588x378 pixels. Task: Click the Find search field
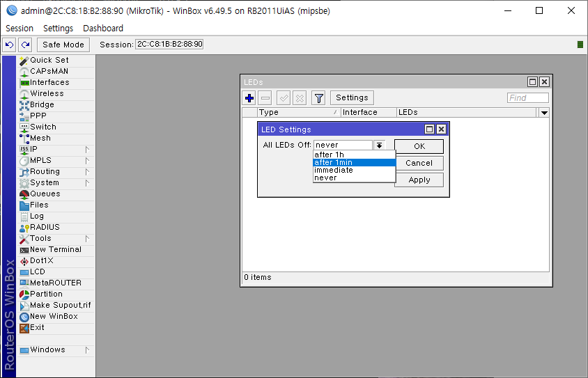coord(527,98)
